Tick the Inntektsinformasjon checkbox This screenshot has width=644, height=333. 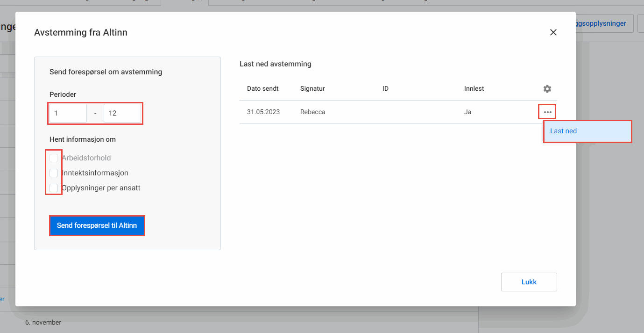[x=54, y=173]
